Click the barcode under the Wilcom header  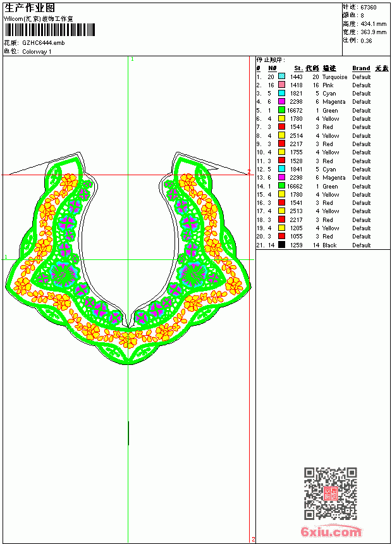pyautogui.click(x=49, y=30)
